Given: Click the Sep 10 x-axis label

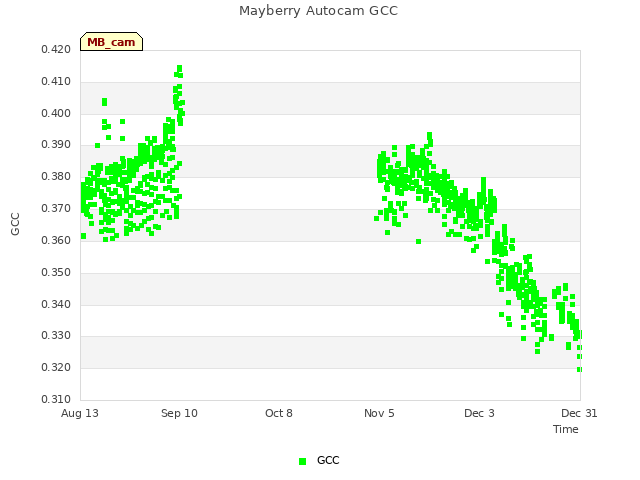Looking at the screenshot, I should (179, 413).
